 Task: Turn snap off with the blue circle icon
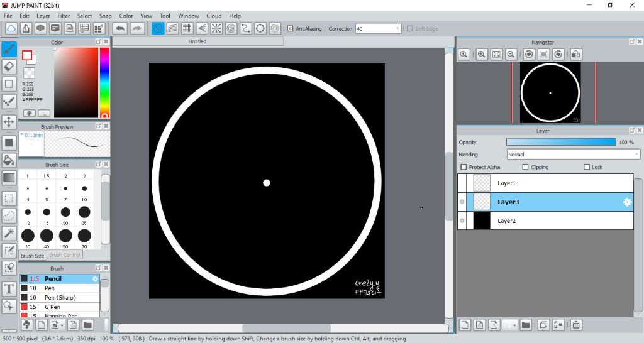pyautogui.click(x=158, y=28)
